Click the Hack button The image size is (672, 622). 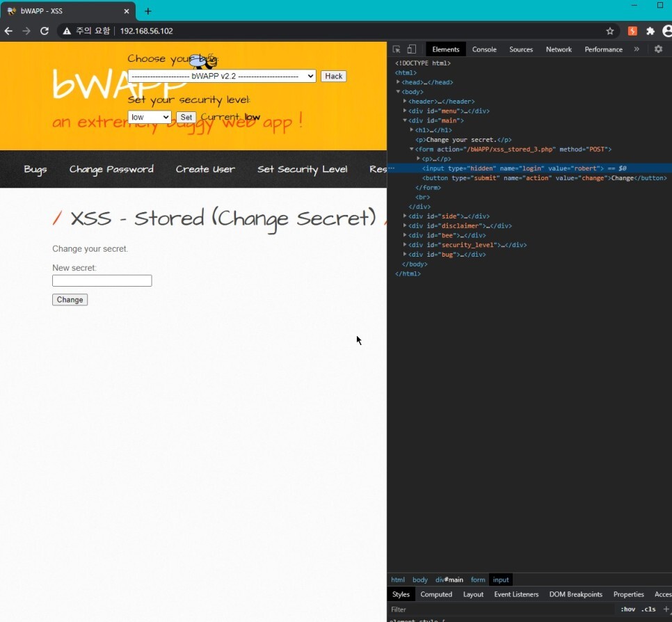pyautogui.click(x=333, y=76)
